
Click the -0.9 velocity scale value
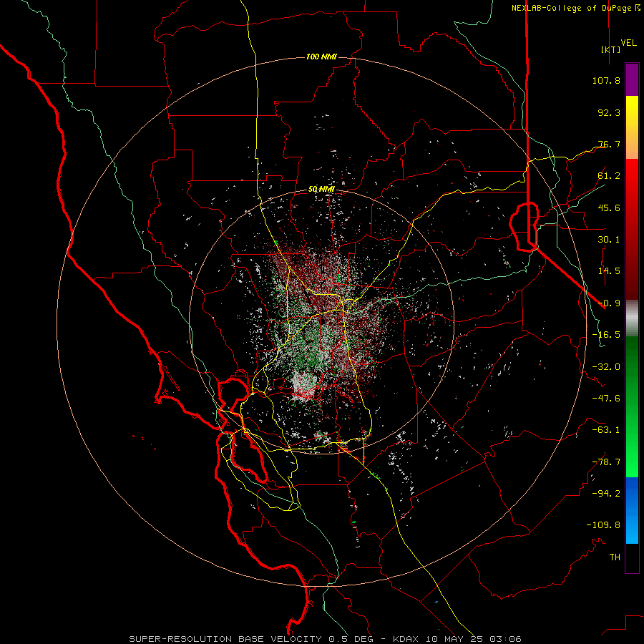coord(609,303)
